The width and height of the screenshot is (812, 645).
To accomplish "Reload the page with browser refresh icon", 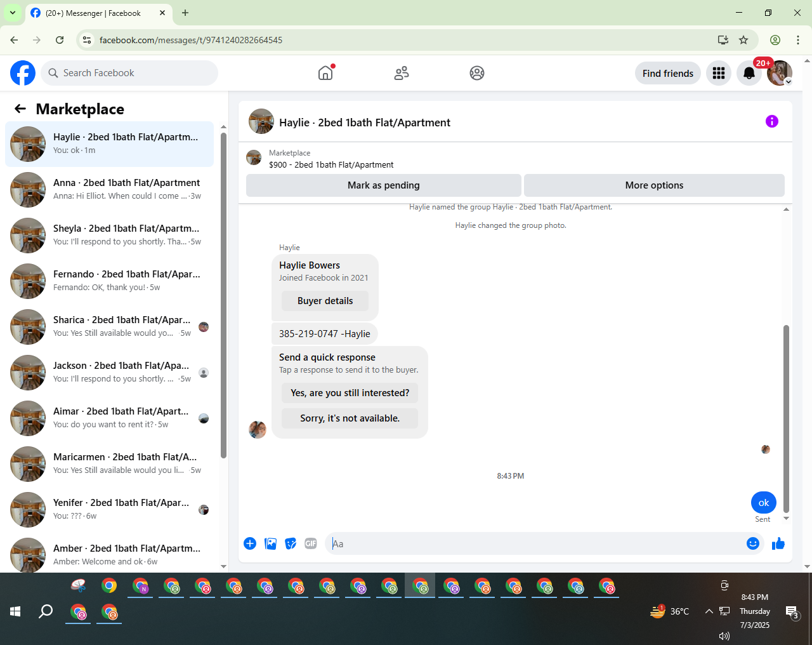I will [60, 40].
